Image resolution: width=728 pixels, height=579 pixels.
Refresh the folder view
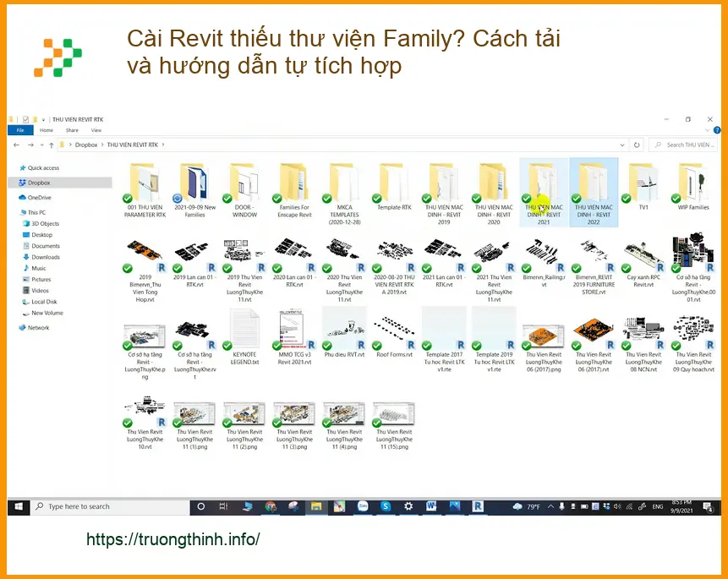(637, 145)
